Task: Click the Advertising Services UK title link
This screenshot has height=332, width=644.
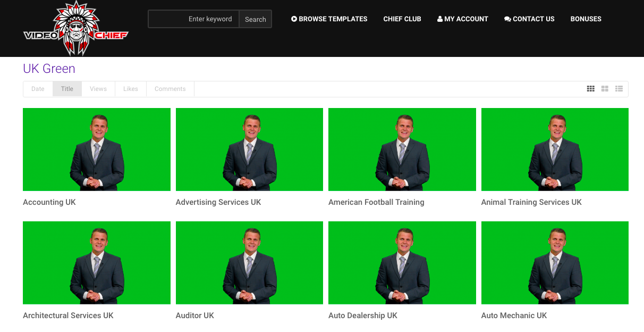Action: tap(218, 202)
